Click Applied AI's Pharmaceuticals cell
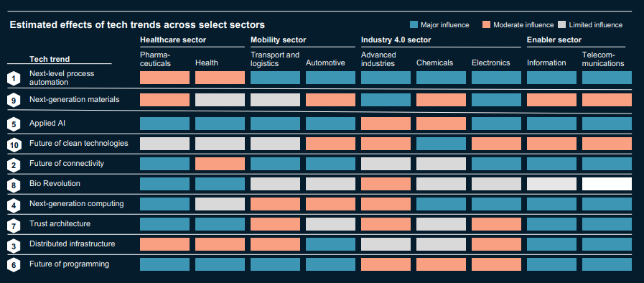The width and height of the screenshot is (644, 283). [164, 124]
